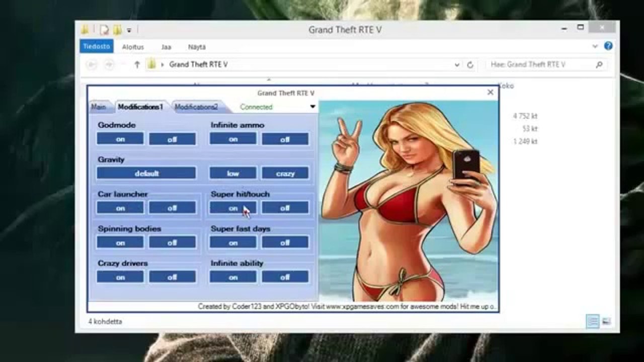Image resolution: width=644 pixels, height=362 pixels.
Task: Set Gravity to low
Action: (233, 173)
